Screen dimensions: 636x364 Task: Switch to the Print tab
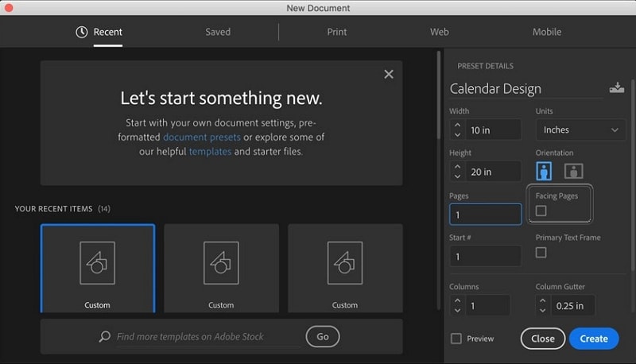pyautogui.click(x=337, y=33)
